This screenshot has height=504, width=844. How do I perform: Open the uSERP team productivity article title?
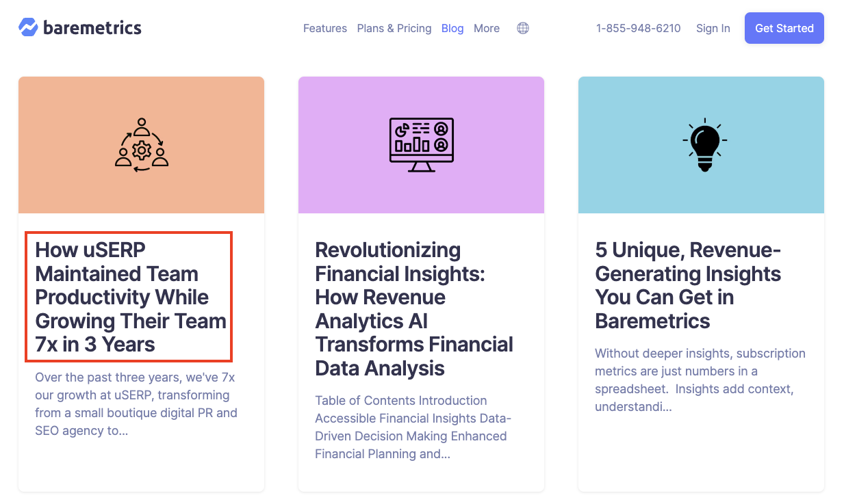point(129,297)
